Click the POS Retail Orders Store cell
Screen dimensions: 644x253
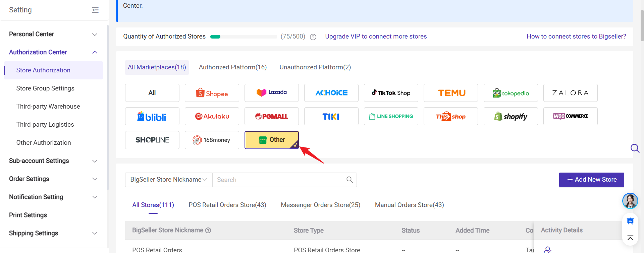pyautogui.click(x=327, y=250)
